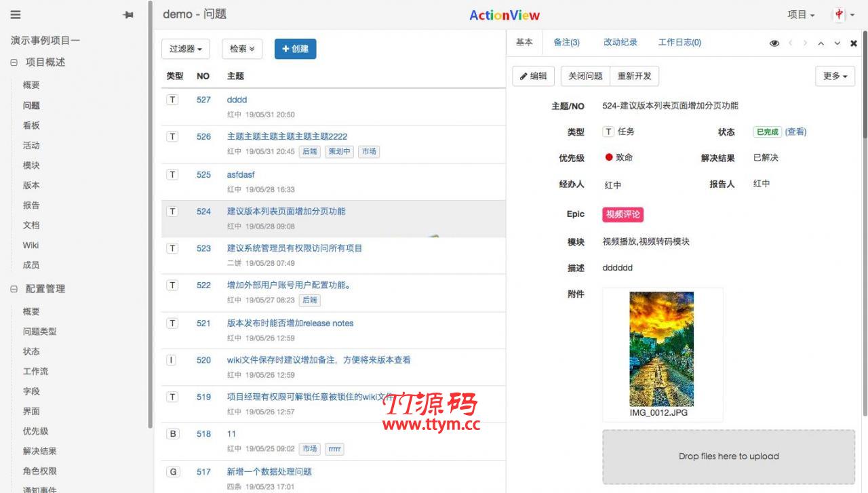Screen dimensions: 868x493
Task: Click the (查看) status link
Action: point(796,132)
